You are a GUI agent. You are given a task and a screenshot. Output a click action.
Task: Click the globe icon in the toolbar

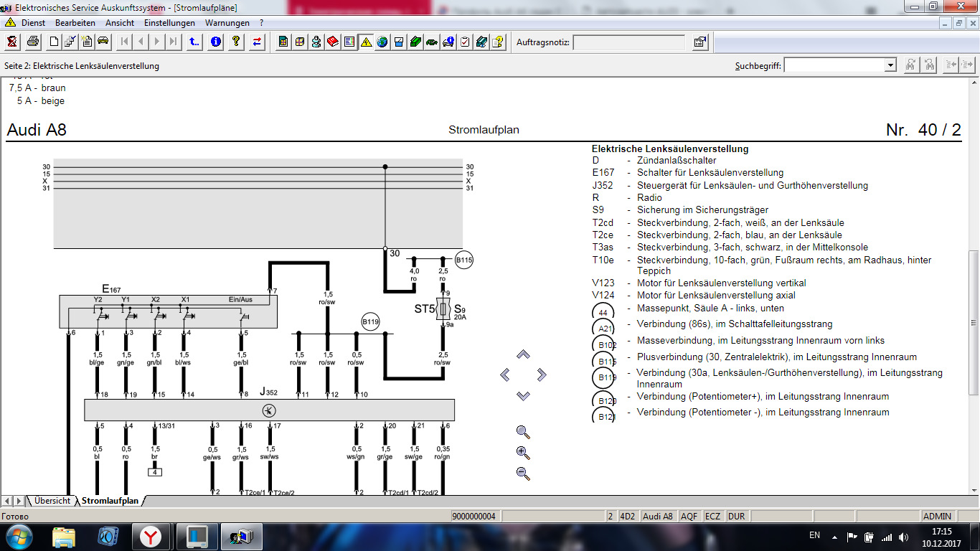382,42
